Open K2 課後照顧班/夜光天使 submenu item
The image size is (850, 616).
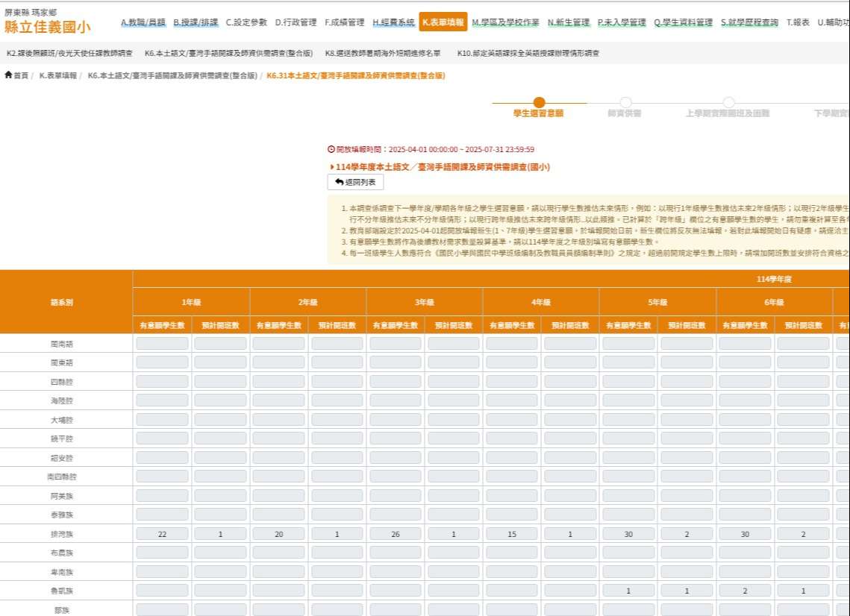tap(69, 53)
